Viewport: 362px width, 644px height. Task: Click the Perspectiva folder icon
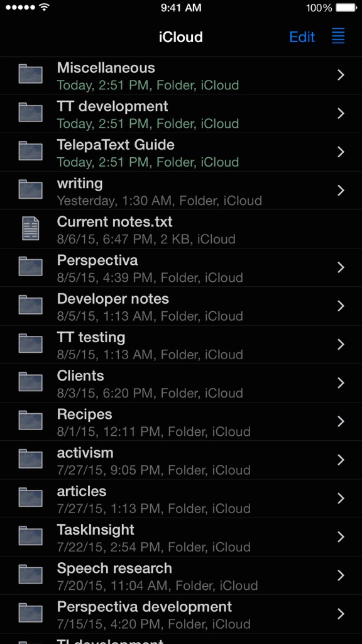(30, 267)
